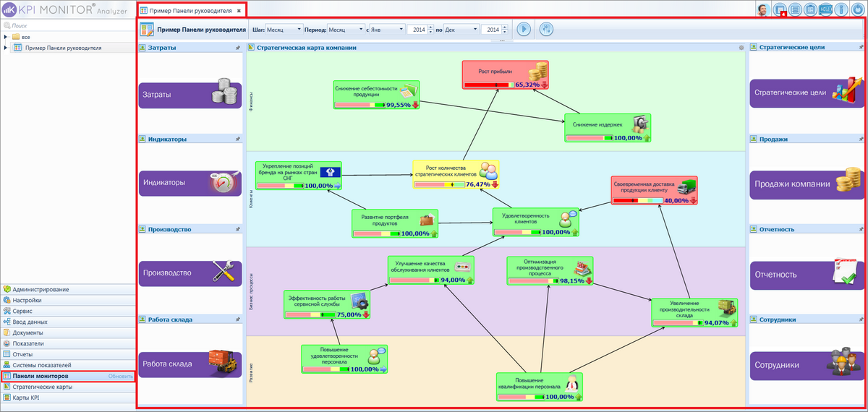868x412 pixels.
Task: Open the NEWS icon in top bar
Action: (x=825, y=9)
